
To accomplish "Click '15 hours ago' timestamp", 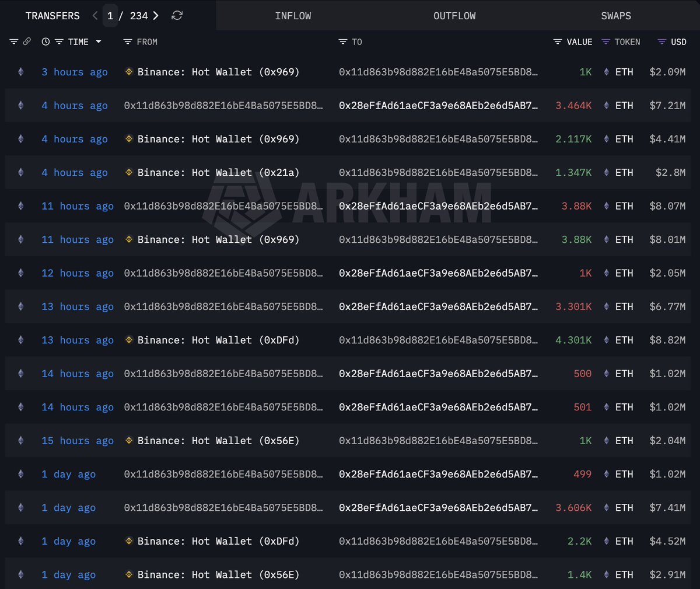I will (78, 441).
